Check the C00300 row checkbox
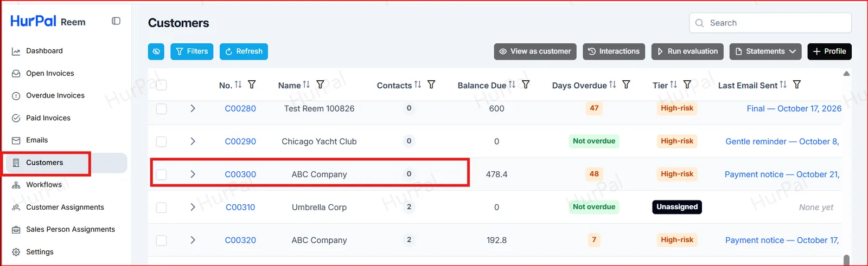This screenshot has height=266, width=868. point(161,174)
